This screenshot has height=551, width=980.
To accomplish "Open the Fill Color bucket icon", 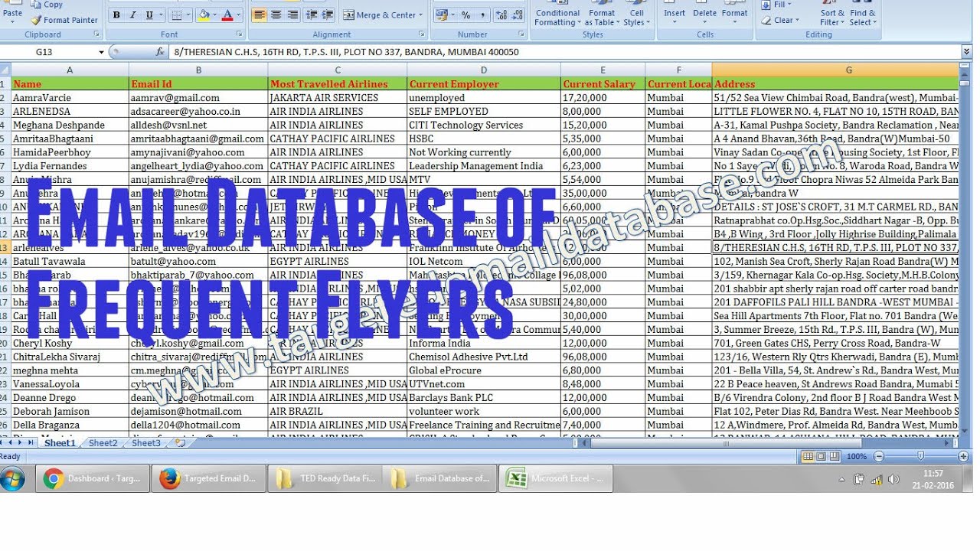I will point(203,15).
